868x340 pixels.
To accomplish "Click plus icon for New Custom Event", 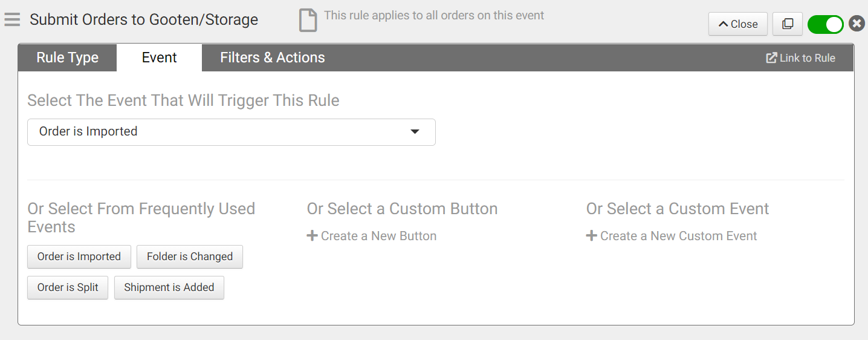I will point(591,236).
